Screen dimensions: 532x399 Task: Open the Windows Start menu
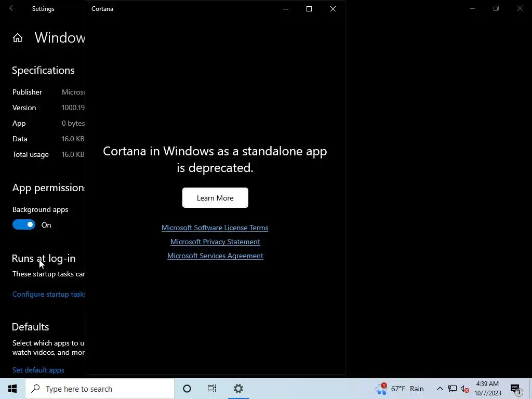(12, 389)
